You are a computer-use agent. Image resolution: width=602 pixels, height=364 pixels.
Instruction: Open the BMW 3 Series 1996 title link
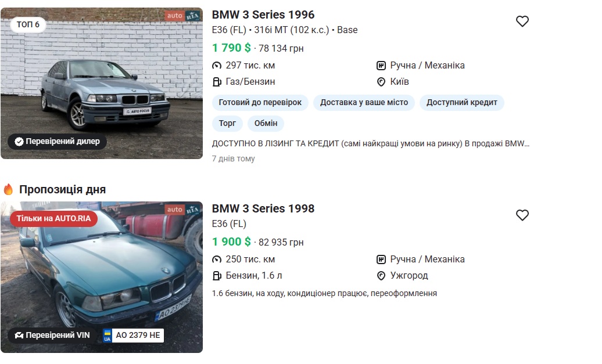point(263,15)
